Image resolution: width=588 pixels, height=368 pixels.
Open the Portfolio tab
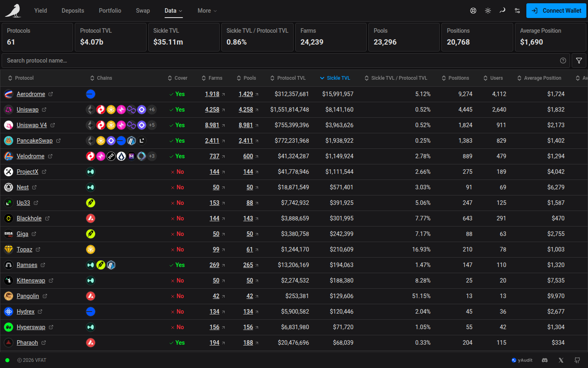pyautogui.click(x=110, y=11)
